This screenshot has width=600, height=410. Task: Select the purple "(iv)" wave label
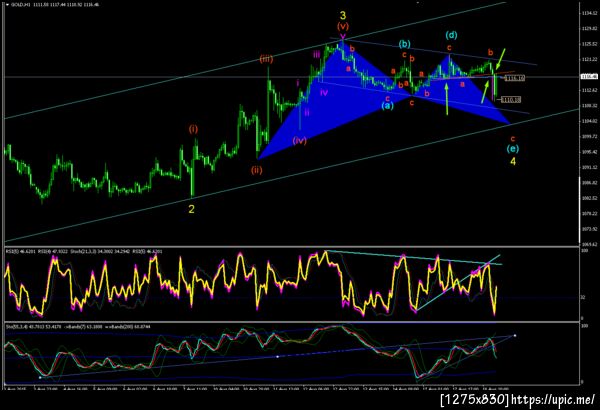pyautogui.click(x=300, y=140)
